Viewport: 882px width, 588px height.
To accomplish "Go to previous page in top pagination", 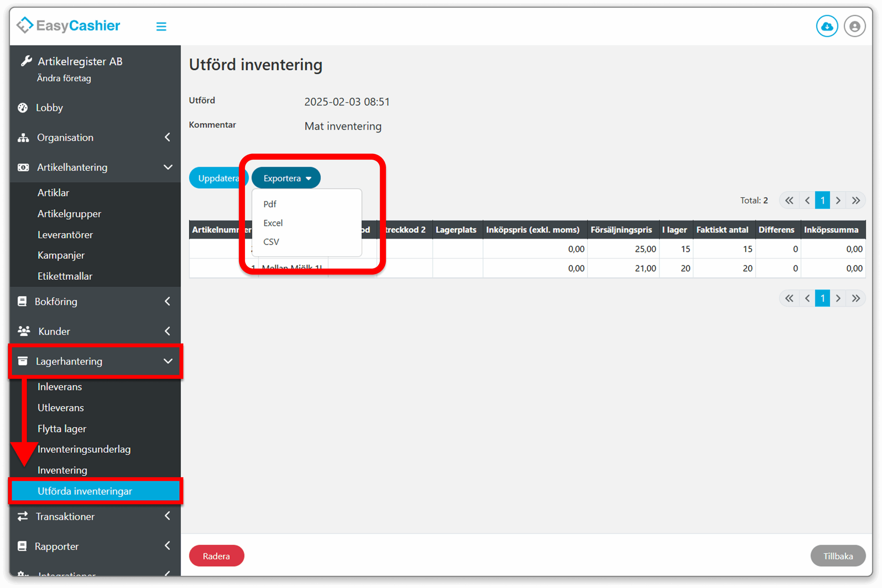I will pyautogui.click(x=807, y=200).
